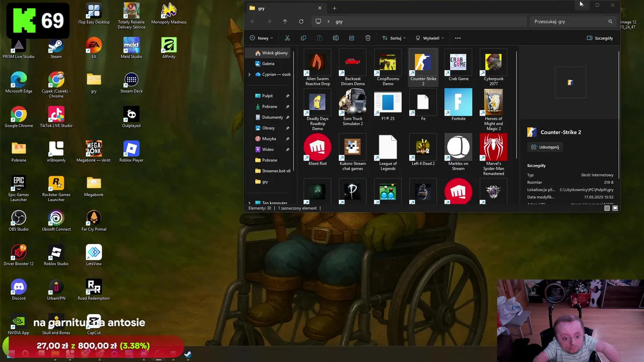Open the Google Chrome desktop icon
Screen dimensions: 644x362
[19, 118]
